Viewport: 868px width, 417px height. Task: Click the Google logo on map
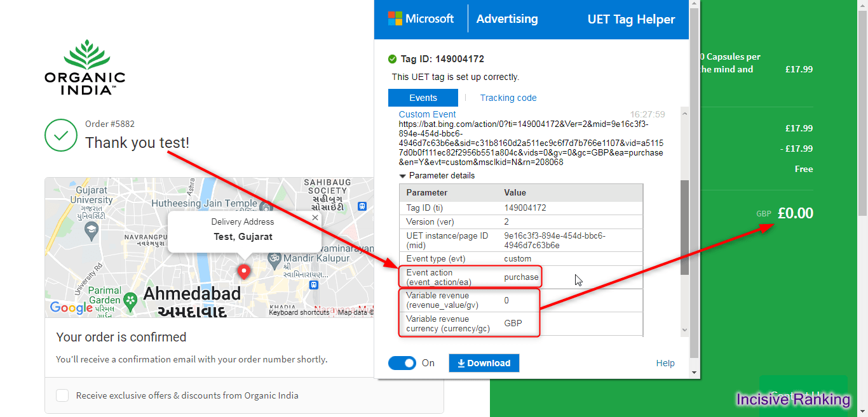point(72,308)
